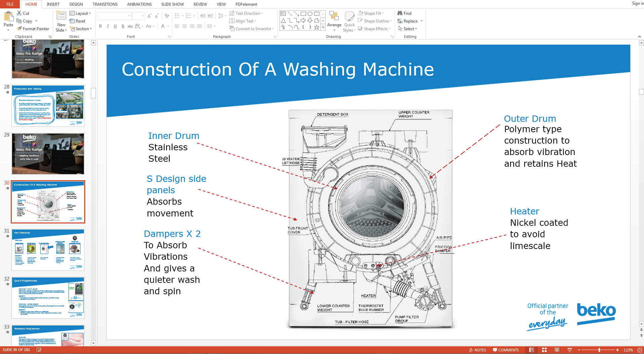Select slide 31 Key Features thumbnail

coord(48,250)
